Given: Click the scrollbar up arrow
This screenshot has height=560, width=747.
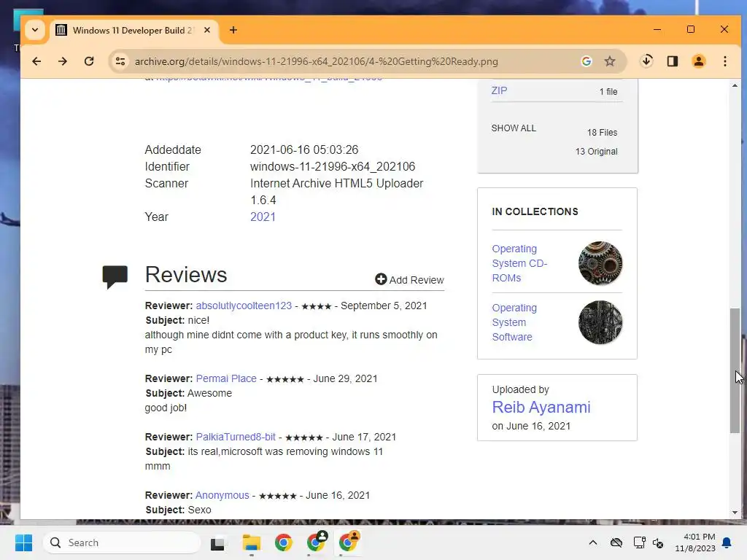Looking at the screenshot, I should 735,86.
